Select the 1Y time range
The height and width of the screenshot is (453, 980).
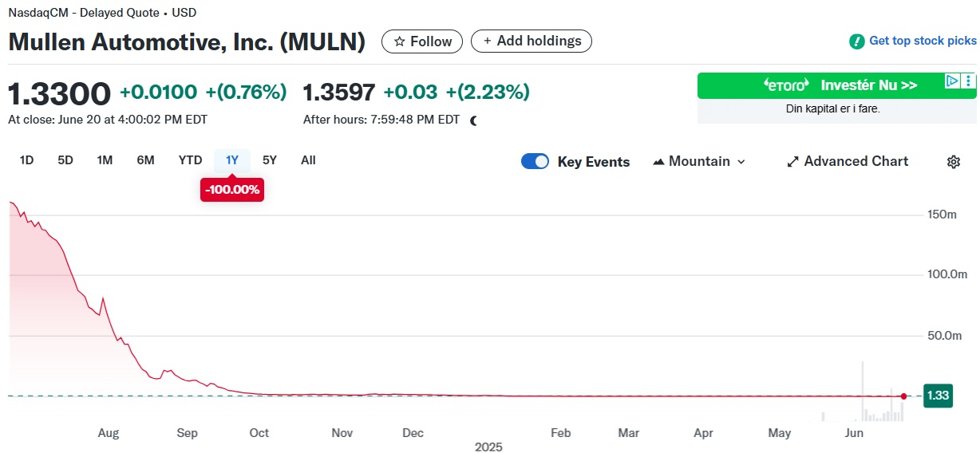tap(232, 160)
